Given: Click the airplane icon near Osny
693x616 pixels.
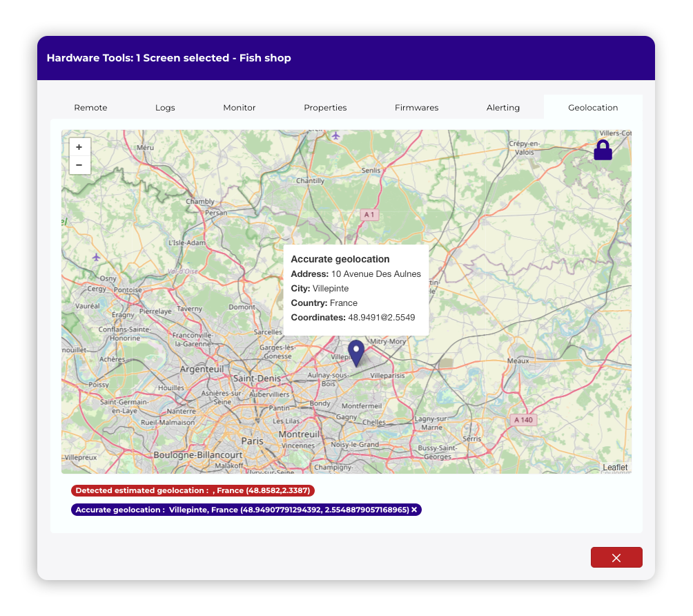Looking at the screenshot, I should 96,257.
